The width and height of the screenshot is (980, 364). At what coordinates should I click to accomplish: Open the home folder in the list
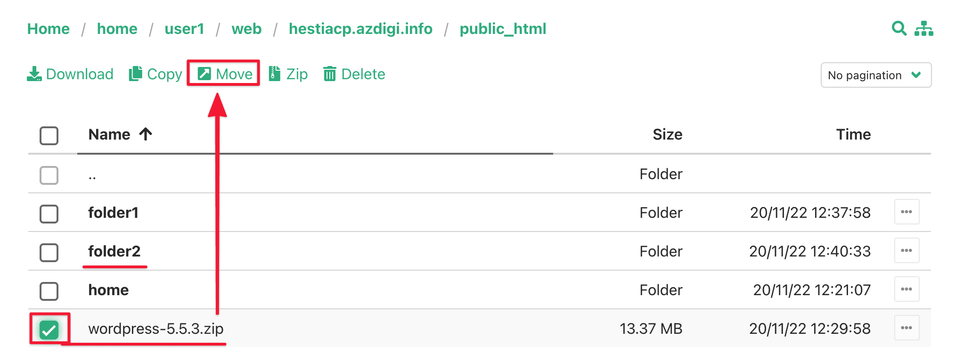(108, 290)
